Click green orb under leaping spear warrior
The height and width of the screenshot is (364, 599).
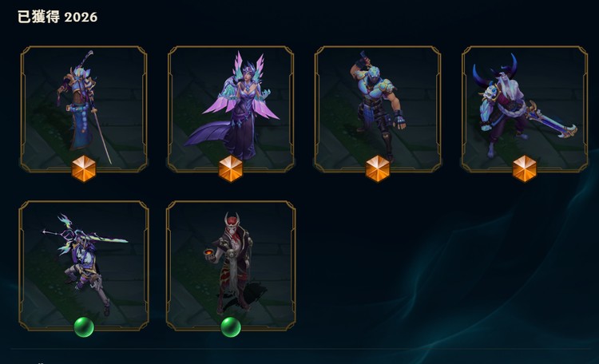click(84, 327)
